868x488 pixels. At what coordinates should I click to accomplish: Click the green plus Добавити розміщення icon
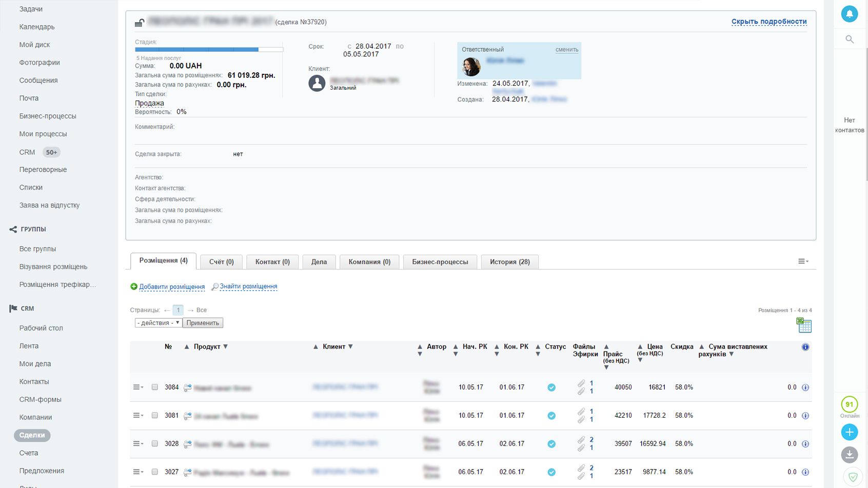point(134,287)
